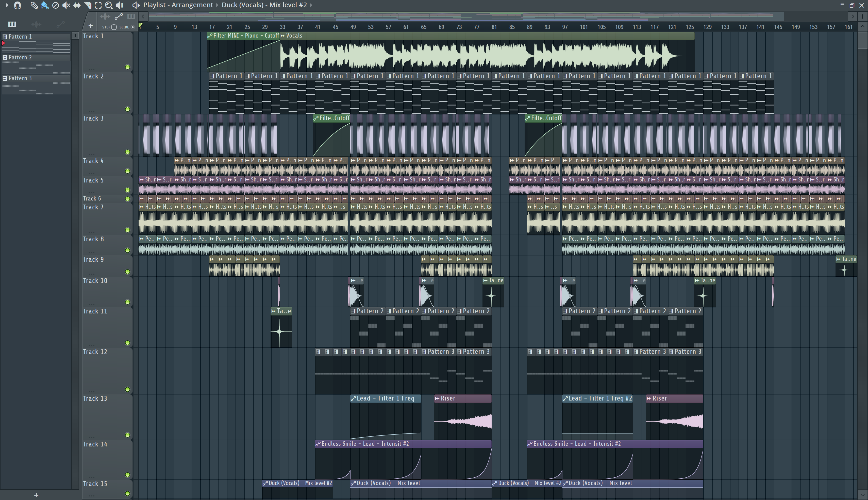The image size is (868, 500).
Task: Add a new pattern with bottom plus
Action: (x=36, y=495)
